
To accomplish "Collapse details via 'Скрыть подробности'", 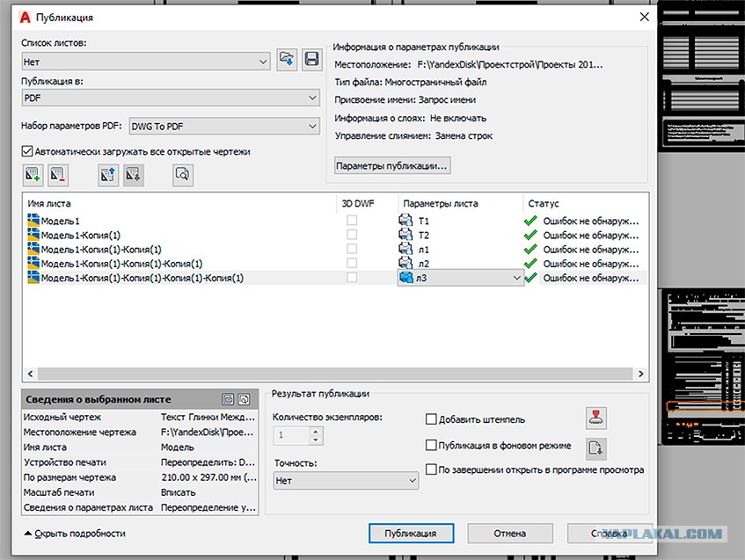I will tap(75, 534).
